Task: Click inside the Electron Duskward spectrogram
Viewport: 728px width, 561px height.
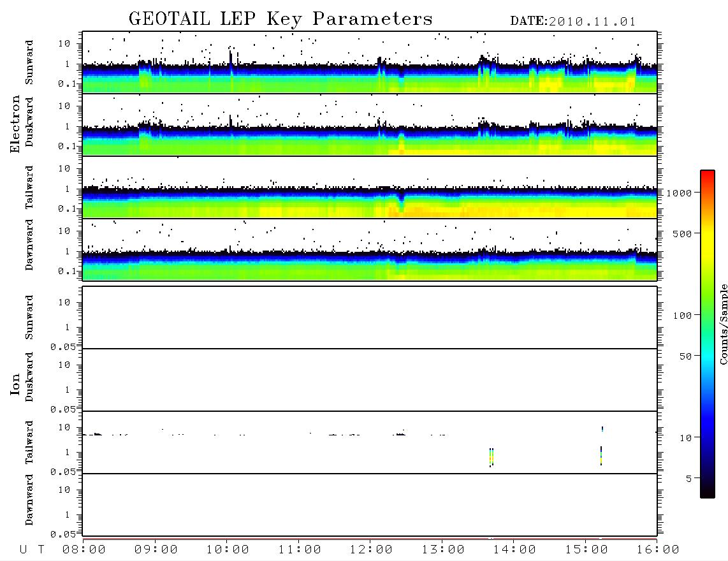Action: [x=370, y=124]
